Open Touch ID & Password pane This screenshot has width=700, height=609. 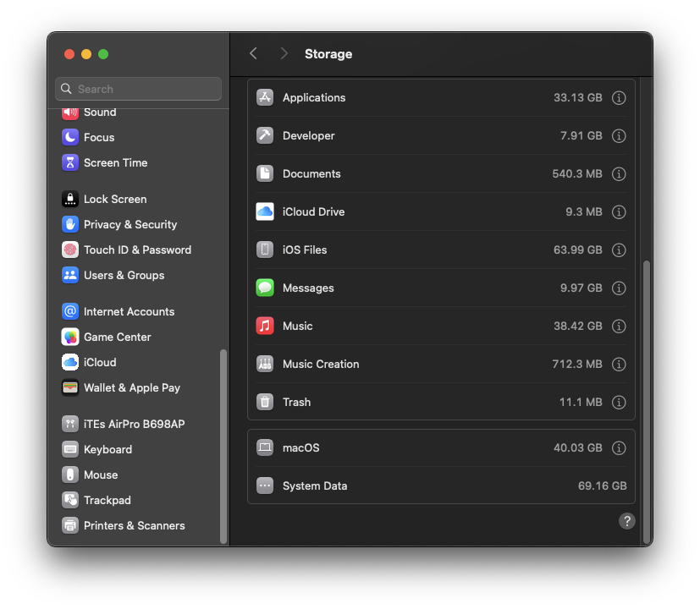point(136,250)
